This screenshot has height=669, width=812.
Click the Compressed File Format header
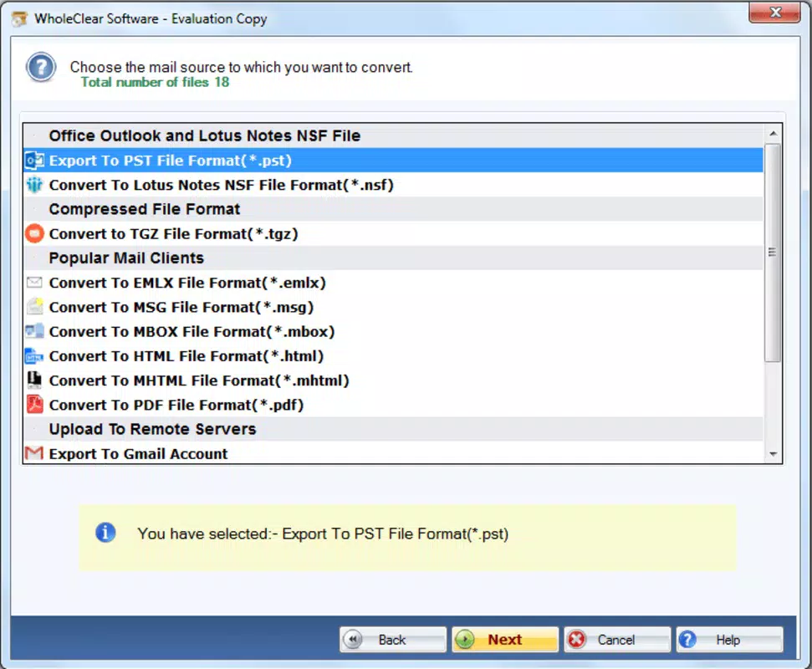[x=393, y=209]
